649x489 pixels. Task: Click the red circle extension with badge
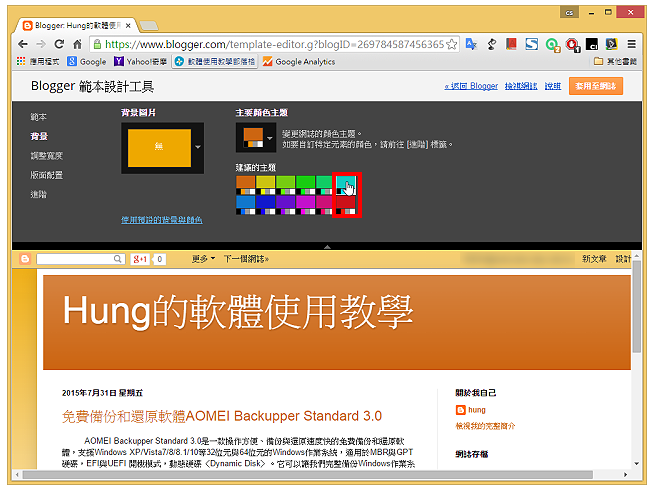(x=573, y=44)
